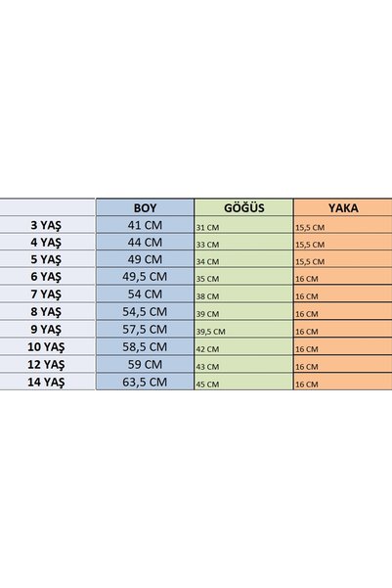Click the 58,5 CM length cell
This screenshot has width=392, height=588.
pyautogui.click(x=145, y=347)
